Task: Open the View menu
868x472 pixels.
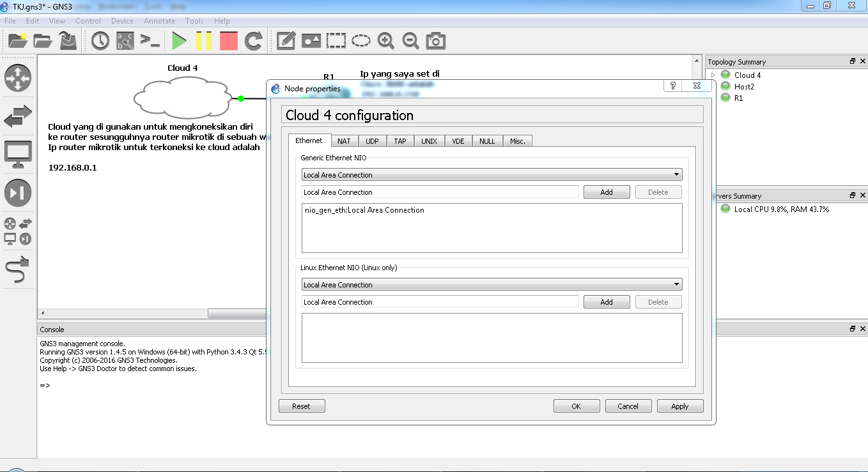Action: click(58, 21)
